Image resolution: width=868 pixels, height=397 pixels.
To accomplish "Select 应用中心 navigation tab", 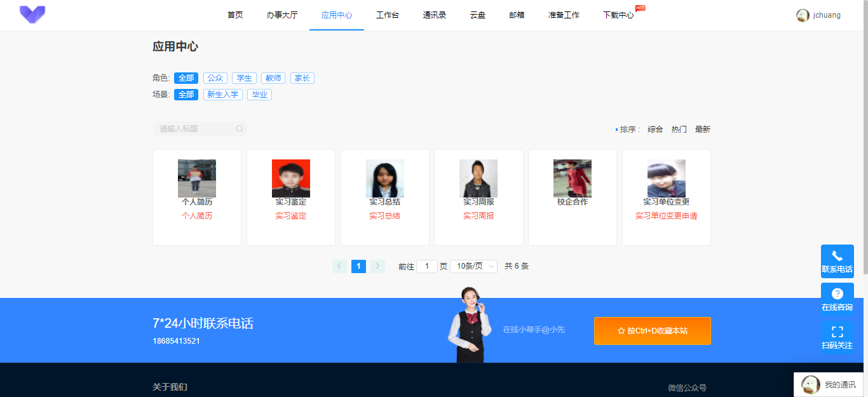I will coord(337,15).
